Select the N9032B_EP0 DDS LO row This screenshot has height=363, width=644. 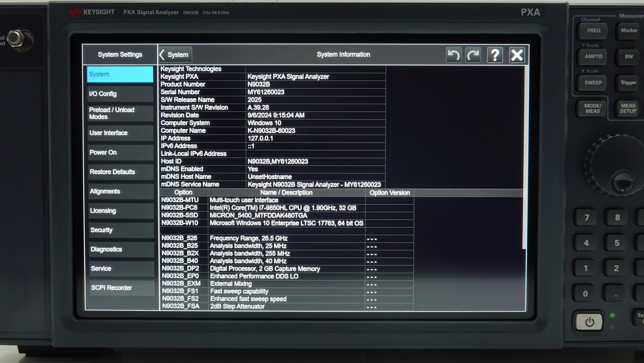pos(287,276)
